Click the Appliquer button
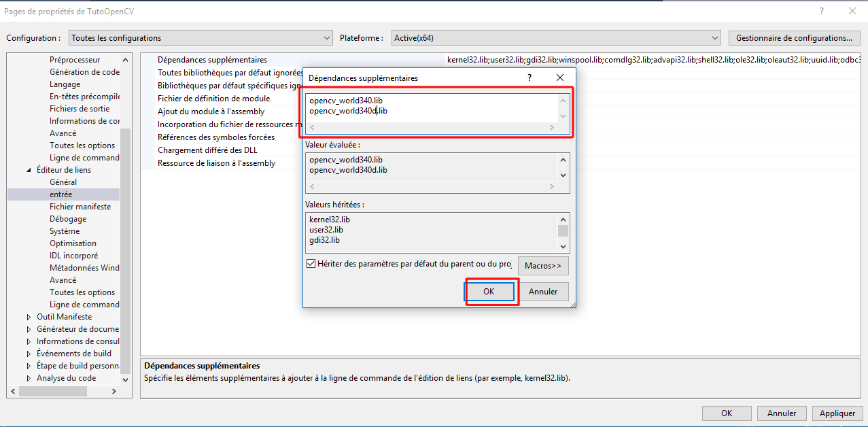868x427 pixels. coord(837,413)
